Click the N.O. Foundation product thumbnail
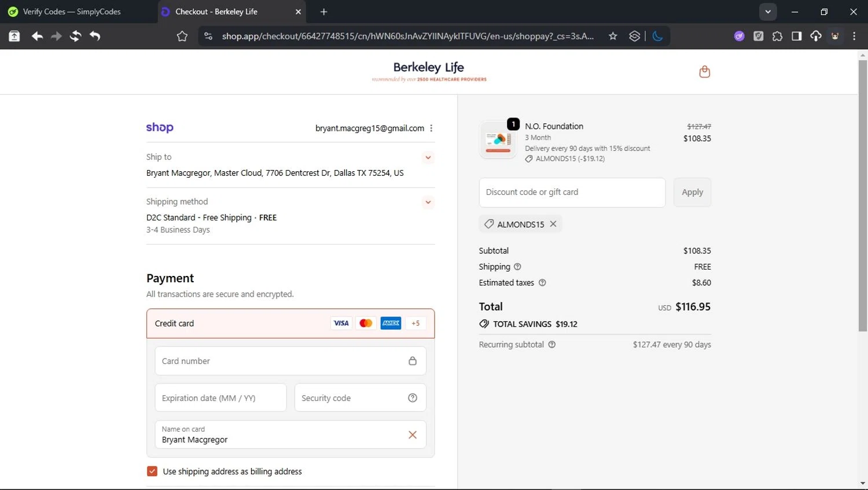 click(x=498, y=140)
